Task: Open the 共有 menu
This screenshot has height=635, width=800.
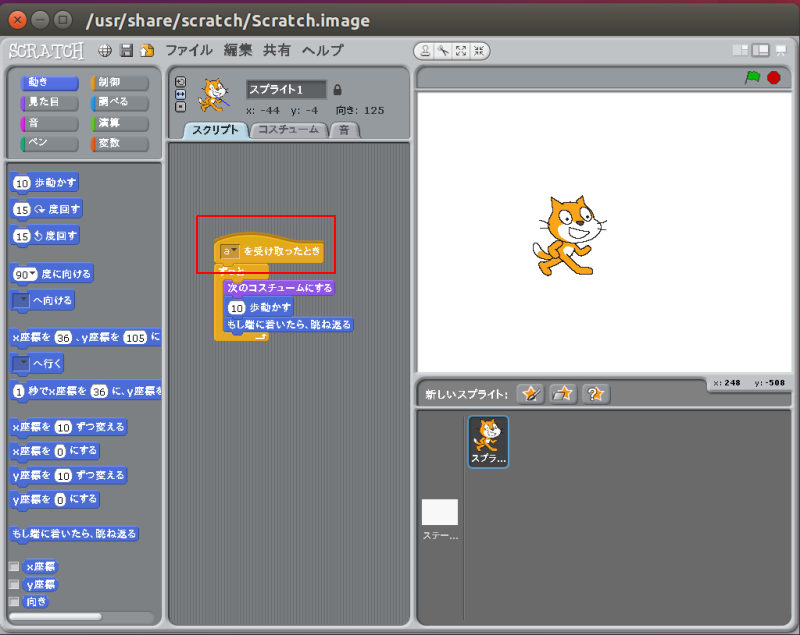Action: click(277, 50)
